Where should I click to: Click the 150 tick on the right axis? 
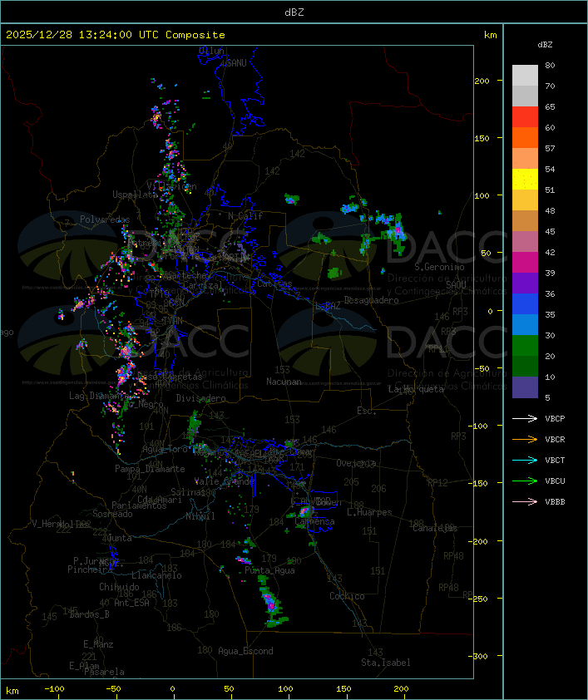tap(482, 138)
